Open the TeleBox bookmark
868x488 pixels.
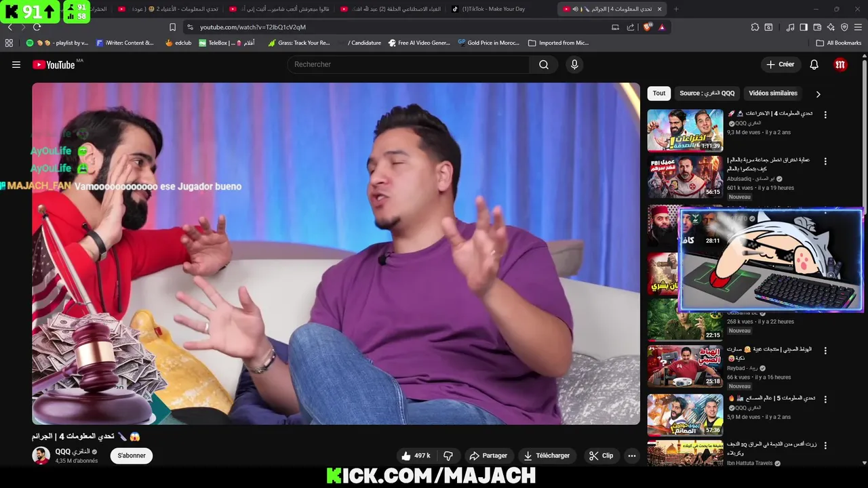coord(226,43)
